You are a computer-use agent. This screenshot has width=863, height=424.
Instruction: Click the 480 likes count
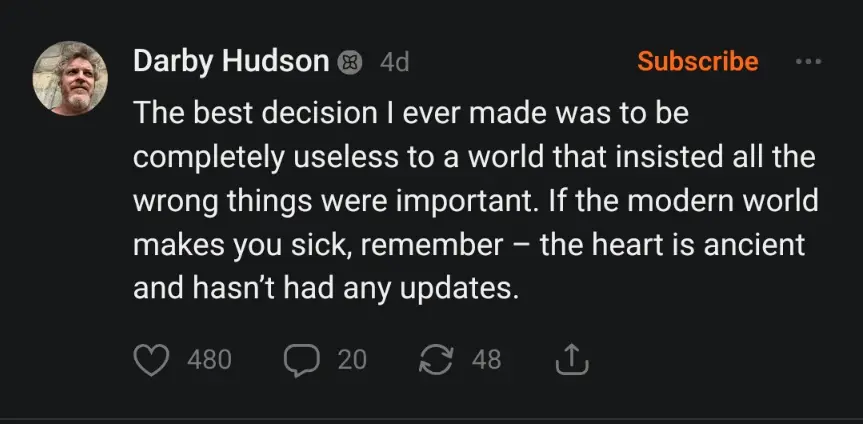coord(210,360)
